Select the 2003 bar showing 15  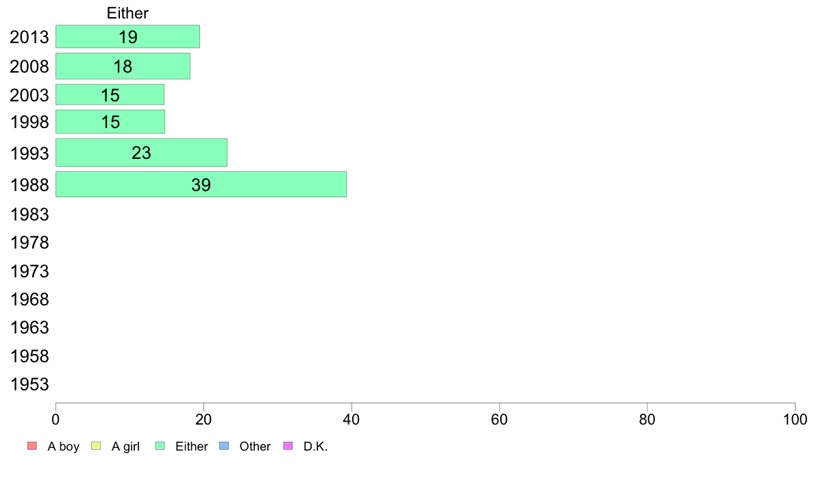click(x=110, y=94)
